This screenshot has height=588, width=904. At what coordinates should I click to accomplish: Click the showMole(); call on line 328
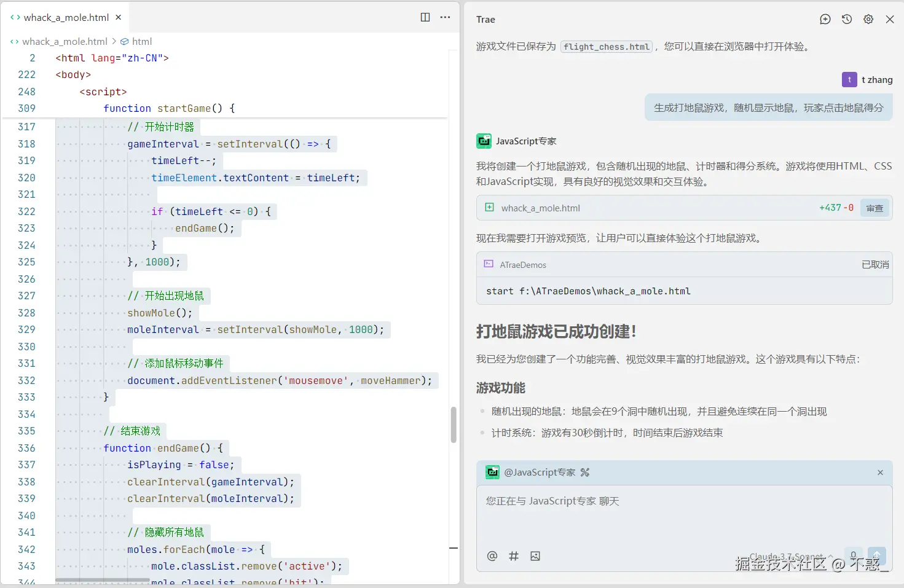tap(160, 313)
